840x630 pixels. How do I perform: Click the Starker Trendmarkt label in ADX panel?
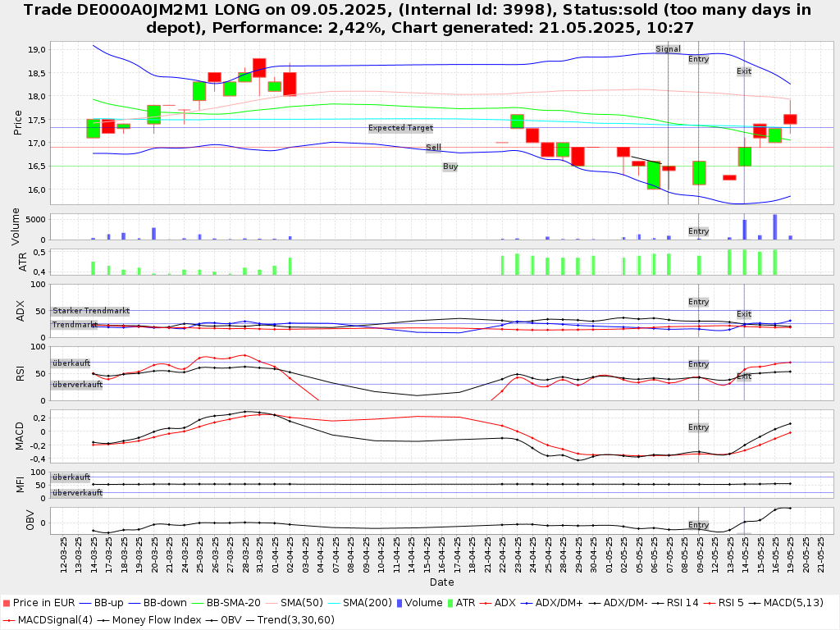tap(90, 311)
